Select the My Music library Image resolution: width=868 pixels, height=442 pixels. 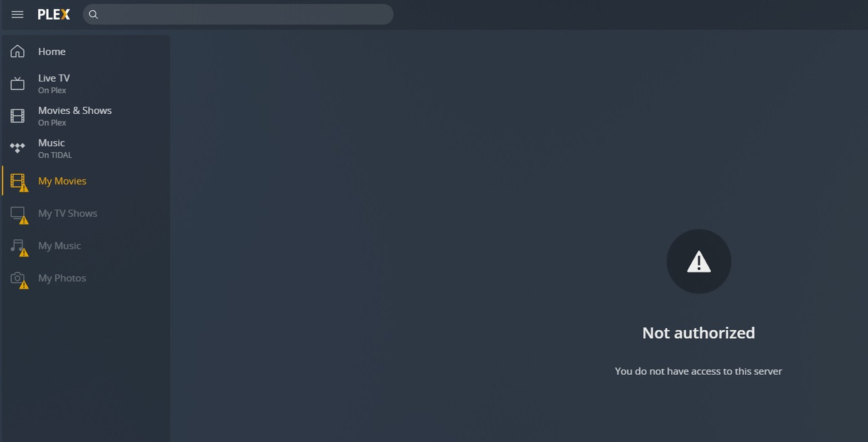click(85, 246)
